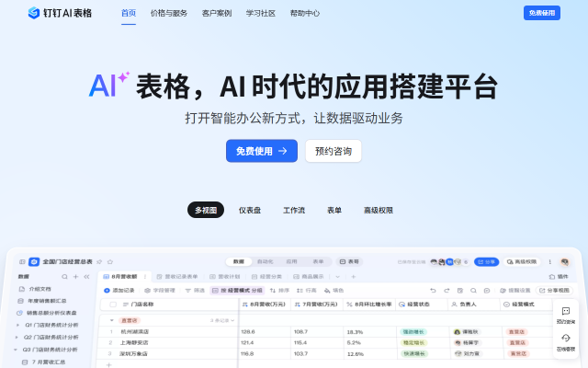
Task: Switch to 经营分类 view tab
Action: tap(266, 277)
